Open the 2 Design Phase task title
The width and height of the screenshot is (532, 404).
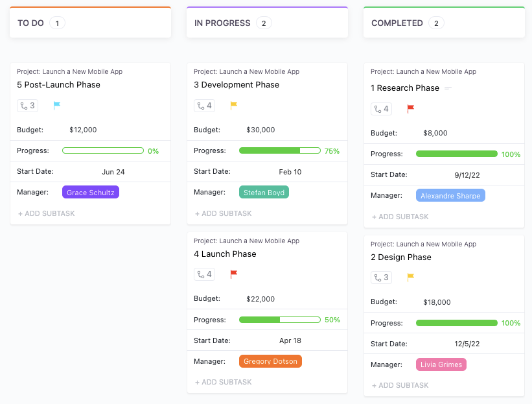tap(400, 257)
